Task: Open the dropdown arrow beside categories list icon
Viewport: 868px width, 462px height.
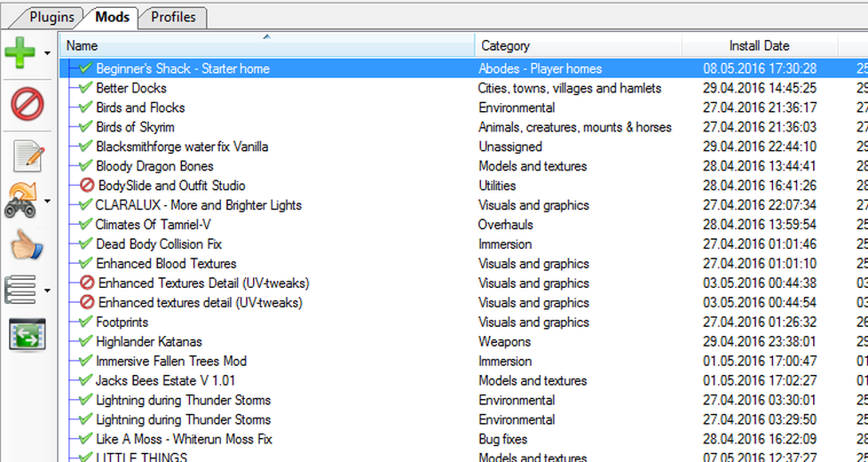Action: 47,291
